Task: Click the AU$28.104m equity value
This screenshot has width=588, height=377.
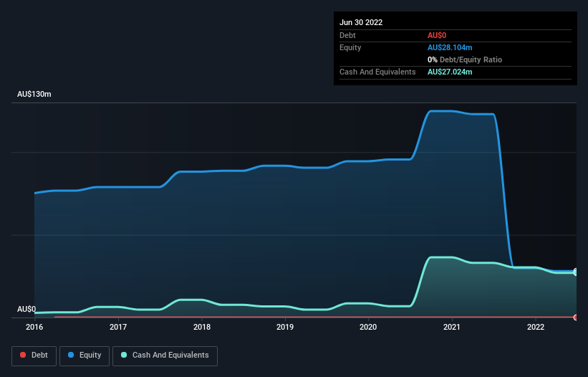Action: pyautogui.click(x=450, y=47)
